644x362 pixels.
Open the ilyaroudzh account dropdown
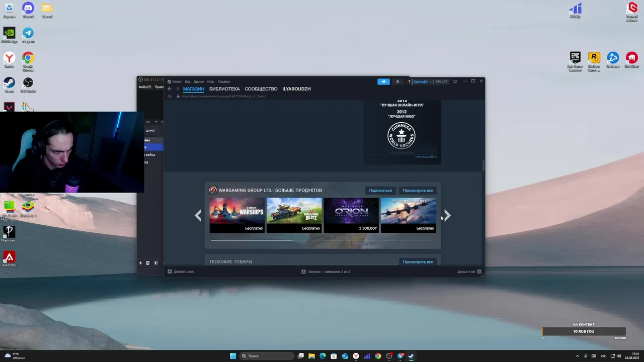[x=430, y=81]
